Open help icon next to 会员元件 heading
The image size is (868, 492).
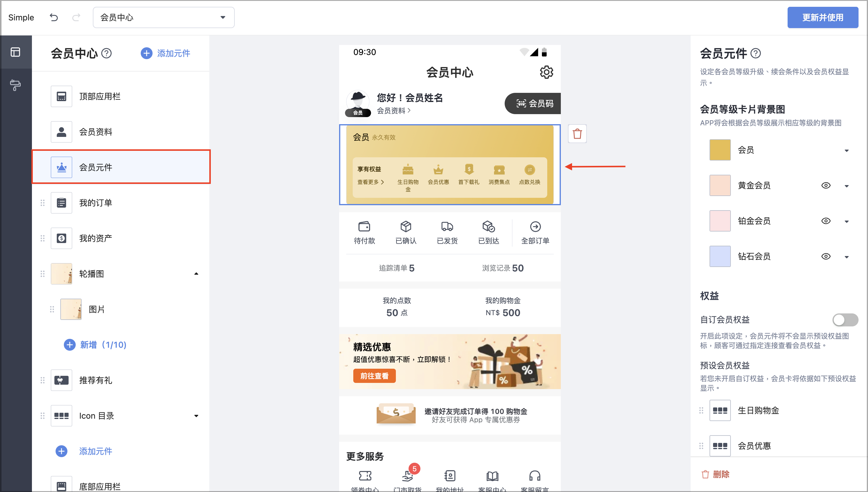[x=755, y=54]
